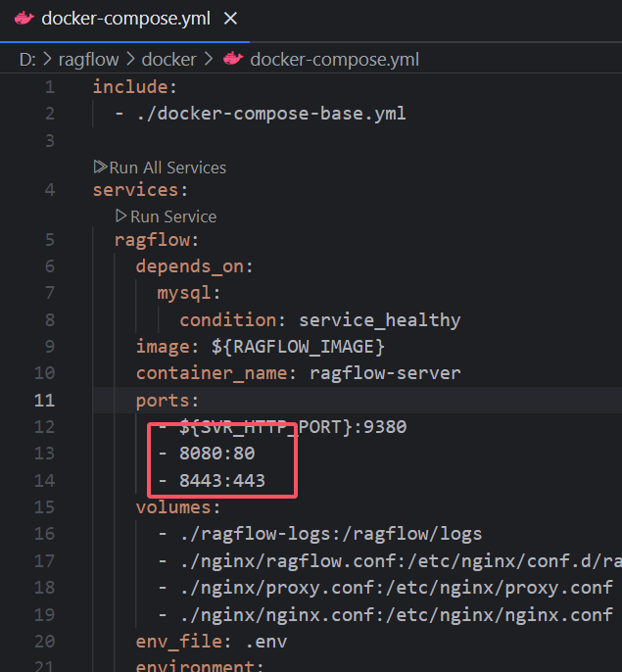This screenshot has width=622, height=672.
Task: Click the '8080:80' port mapping
Action: [x=216, y=454]
